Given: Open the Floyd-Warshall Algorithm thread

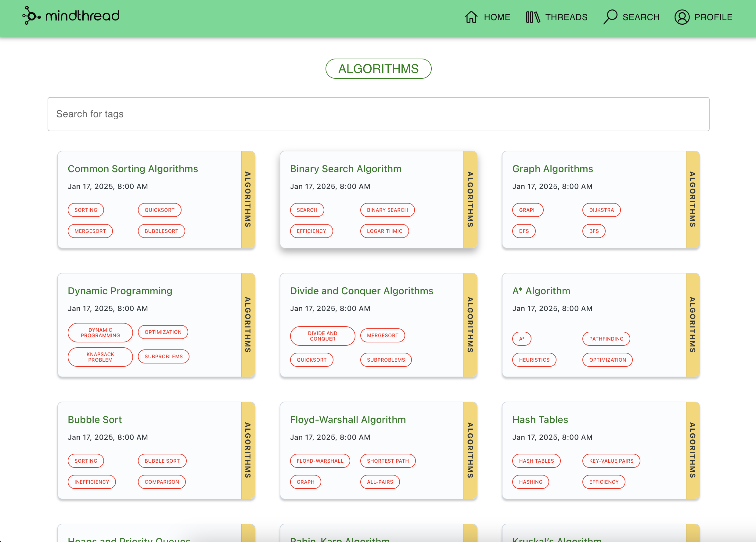Looking at the screenshot, I should (x=348, y=420).
